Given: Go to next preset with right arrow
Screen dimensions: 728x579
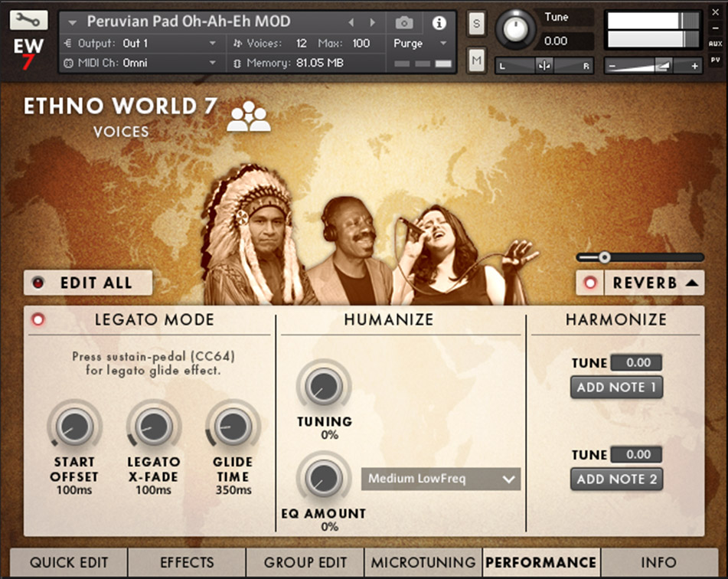Looking at the screenshot, I should pos(372,22).
